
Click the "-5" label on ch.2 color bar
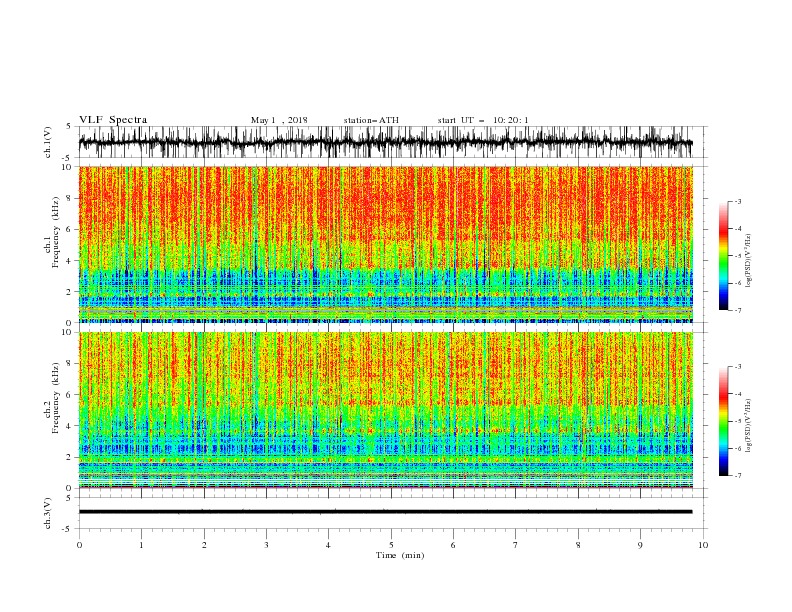pos(737,421)
